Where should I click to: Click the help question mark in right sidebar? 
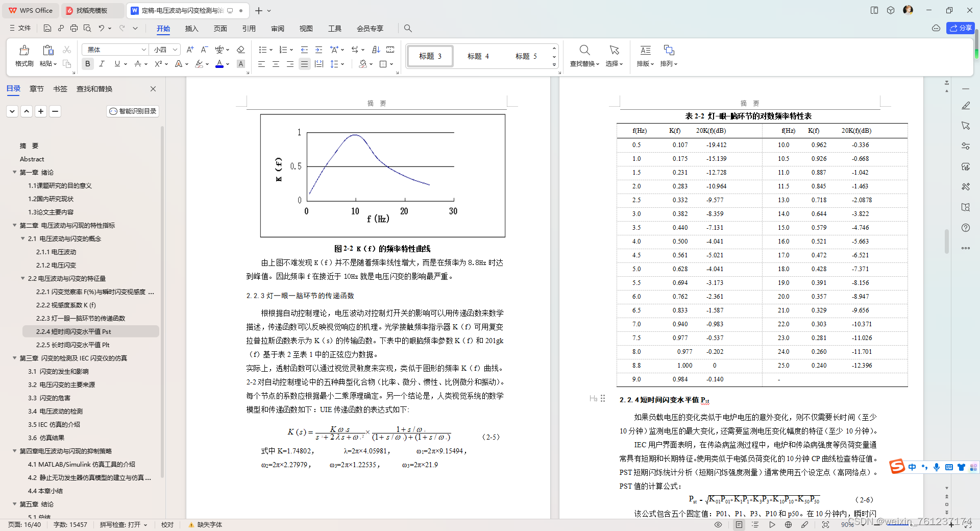pyautogui.click(x=966, y=228)
